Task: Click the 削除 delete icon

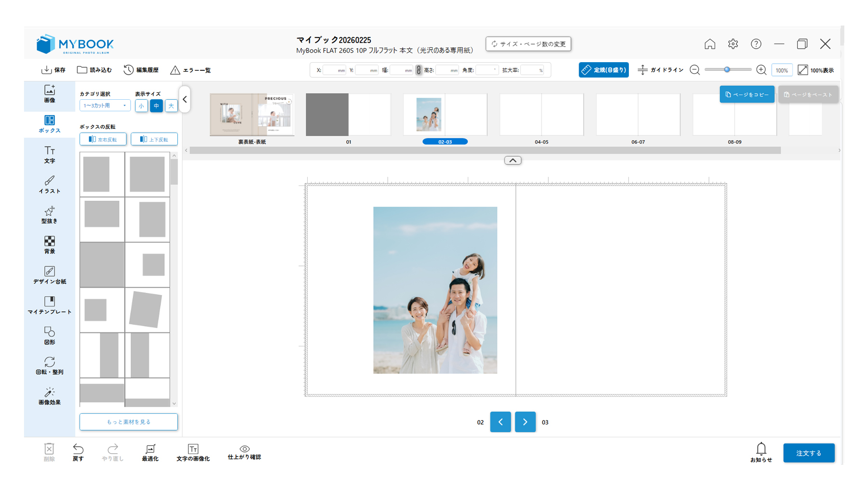Action: [x=49, y=448]
